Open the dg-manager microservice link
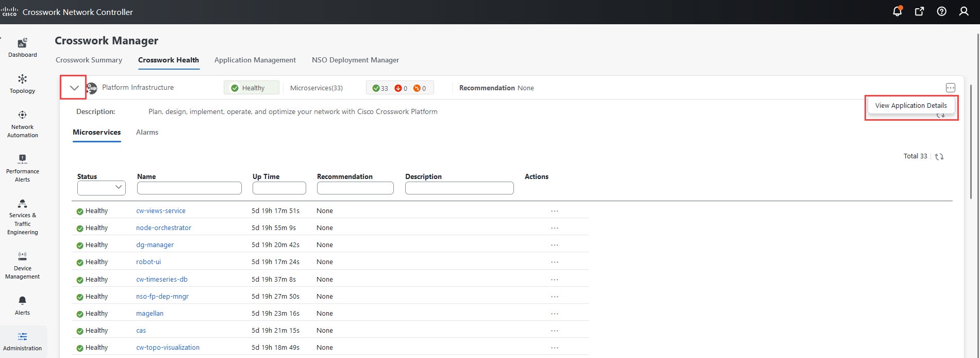 point(155,245)
